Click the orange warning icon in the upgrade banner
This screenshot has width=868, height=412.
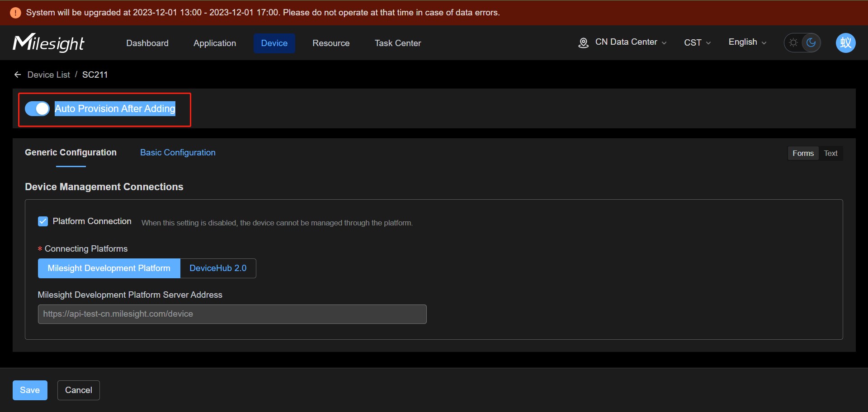point(15,13)
